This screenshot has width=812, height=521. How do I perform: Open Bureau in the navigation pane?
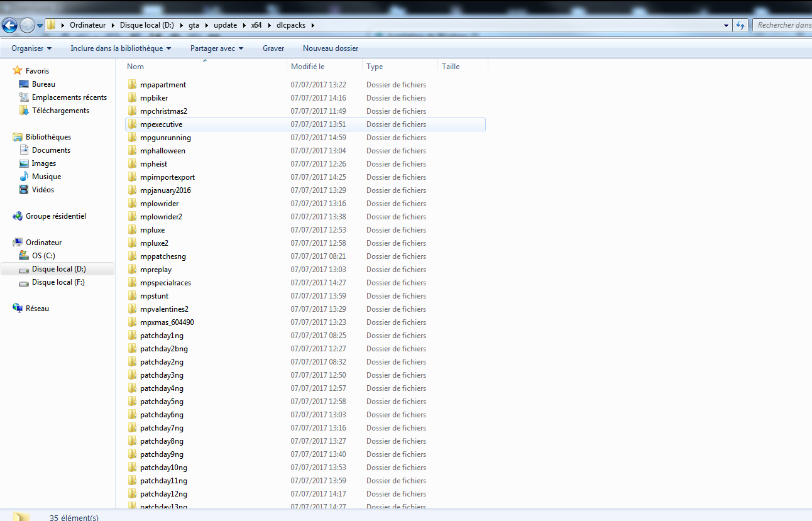43,84
